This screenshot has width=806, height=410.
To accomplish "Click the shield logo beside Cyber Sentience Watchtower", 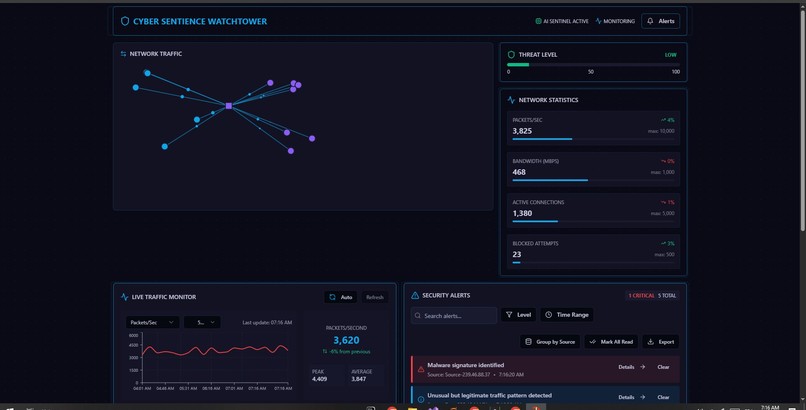I will (x=124, y=21).
